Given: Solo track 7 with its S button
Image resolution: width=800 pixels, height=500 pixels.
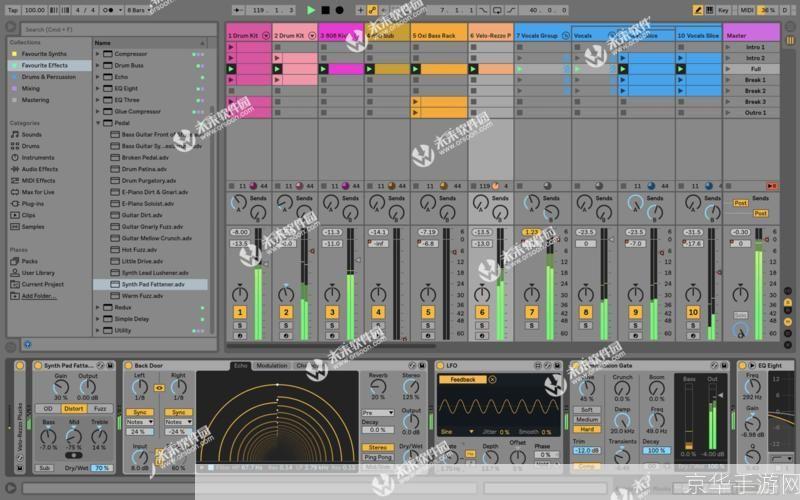Looking at the screenshot, I should click(x=532, y=326).
